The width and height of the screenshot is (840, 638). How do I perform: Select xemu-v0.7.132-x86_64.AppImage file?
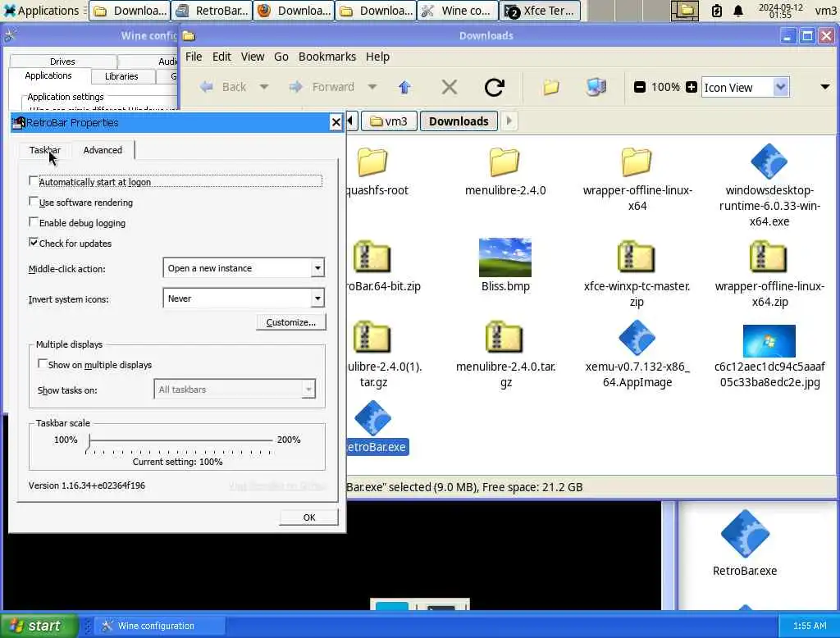(x=637, y=354)
